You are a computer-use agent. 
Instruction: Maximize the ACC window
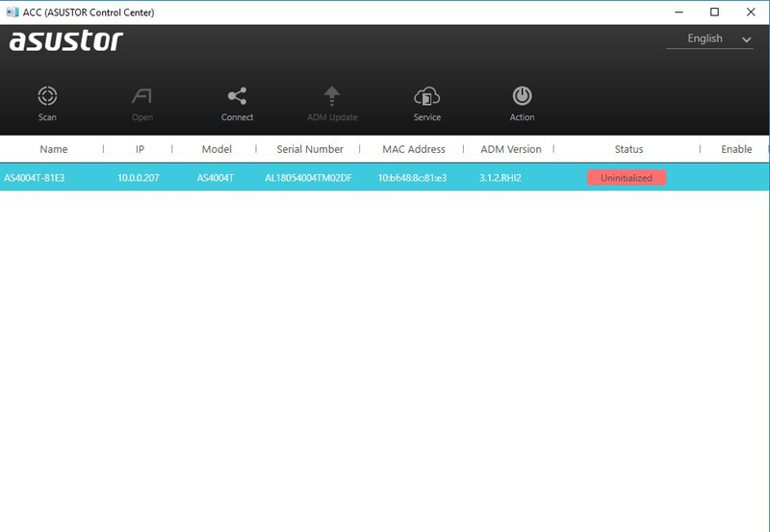(x=714, y=12)
